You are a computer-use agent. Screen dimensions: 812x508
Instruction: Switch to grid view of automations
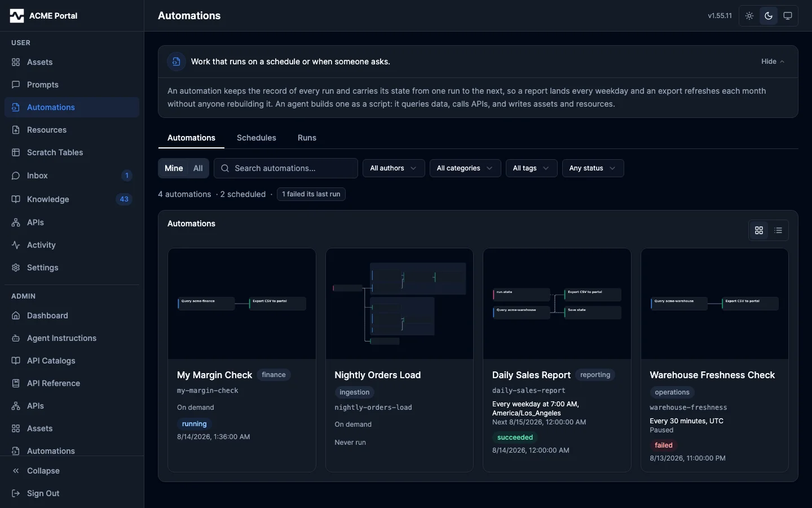click(759, 230)
